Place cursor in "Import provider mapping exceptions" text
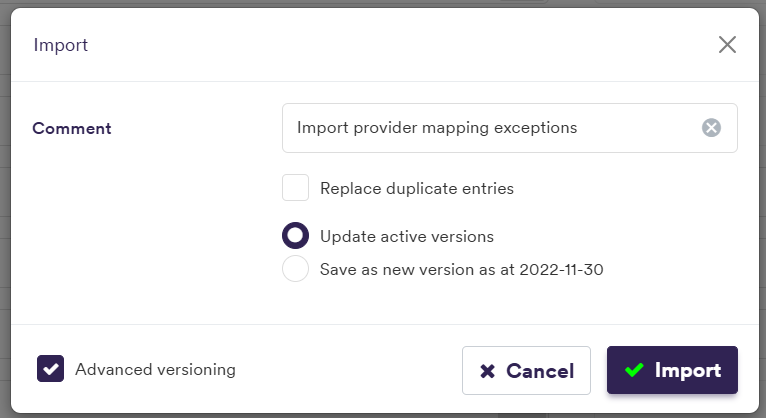766x418 pixels. pyautogui.click(x=437, y=128)
